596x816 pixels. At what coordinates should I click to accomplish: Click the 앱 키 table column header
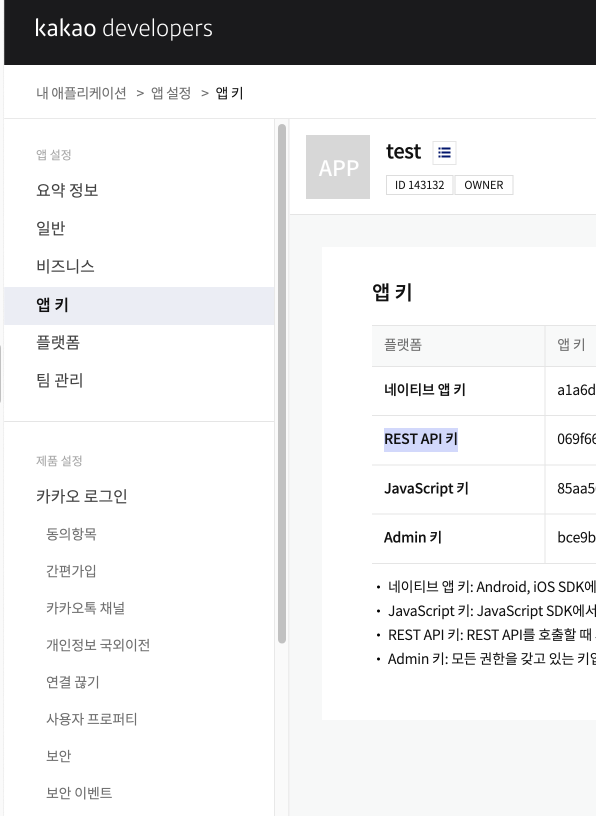(x=571, y=345)
